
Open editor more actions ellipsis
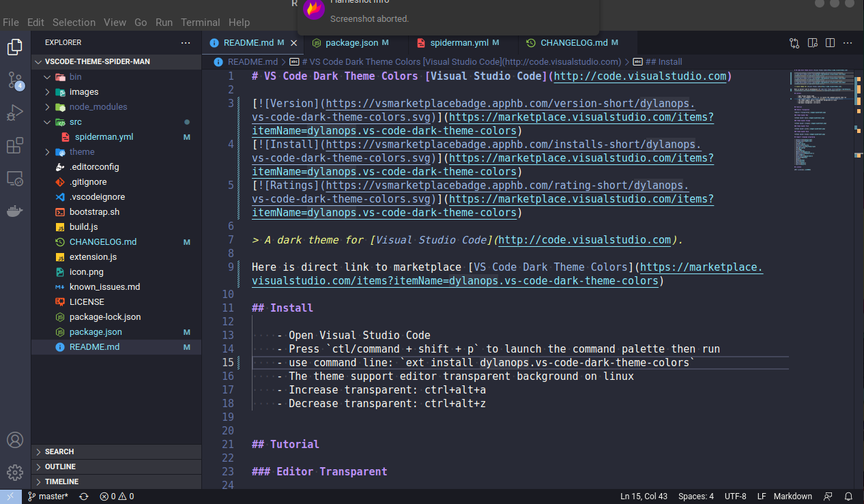(848, 43)
